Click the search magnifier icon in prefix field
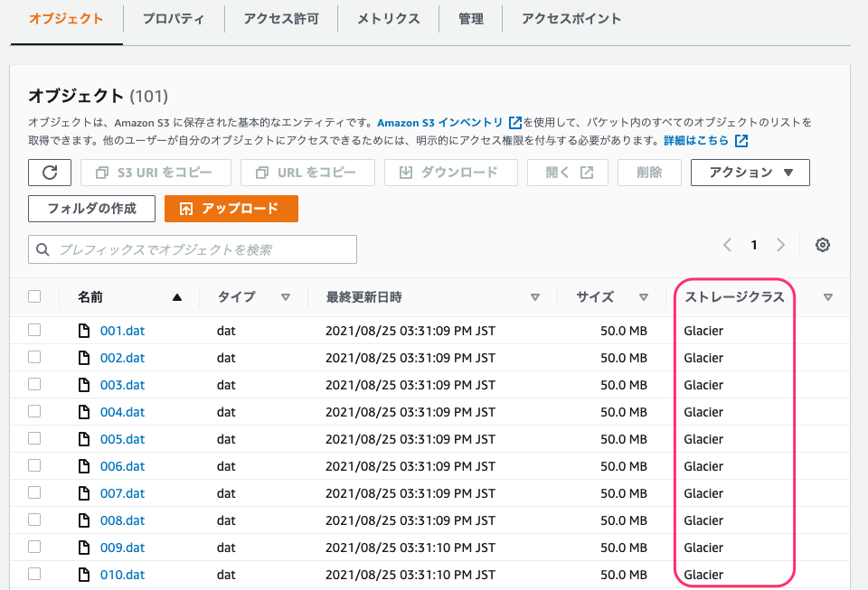The width and height of the screenshot is (868, 590). (x=42, y=249)
